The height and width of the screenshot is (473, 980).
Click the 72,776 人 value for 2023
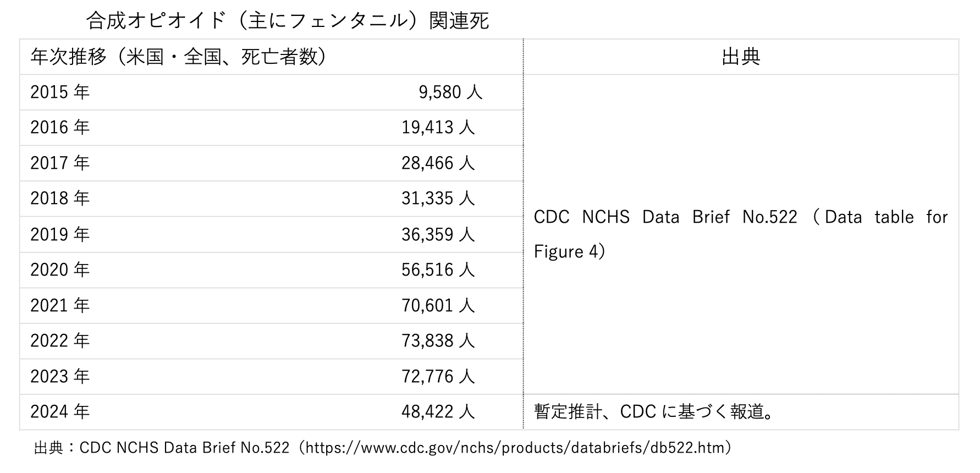tap(438, 377)
